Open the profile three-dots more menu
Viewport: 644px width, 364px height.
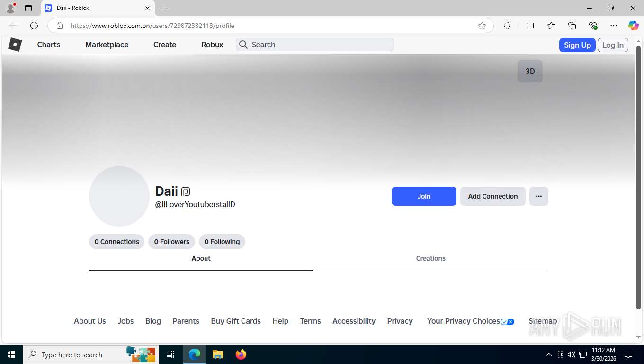pos(539,196)
